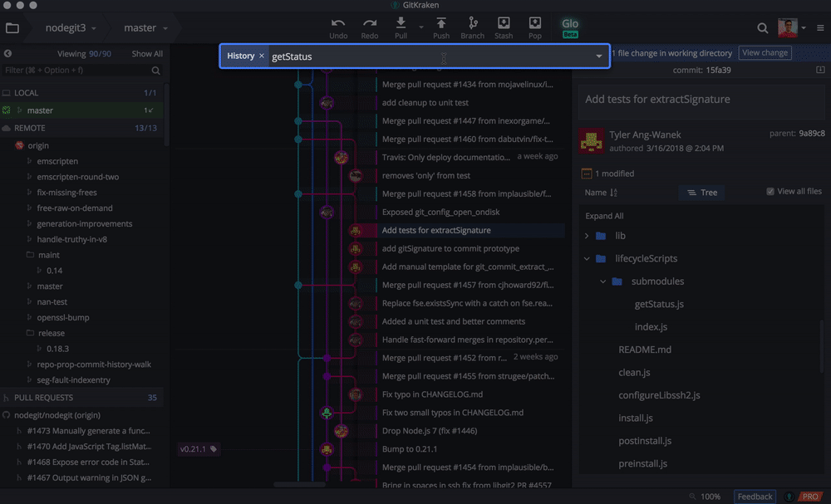This screenshot has height=504, width=831.
Task: Select the fix-missing-frees branch
Action: (66, 192)
